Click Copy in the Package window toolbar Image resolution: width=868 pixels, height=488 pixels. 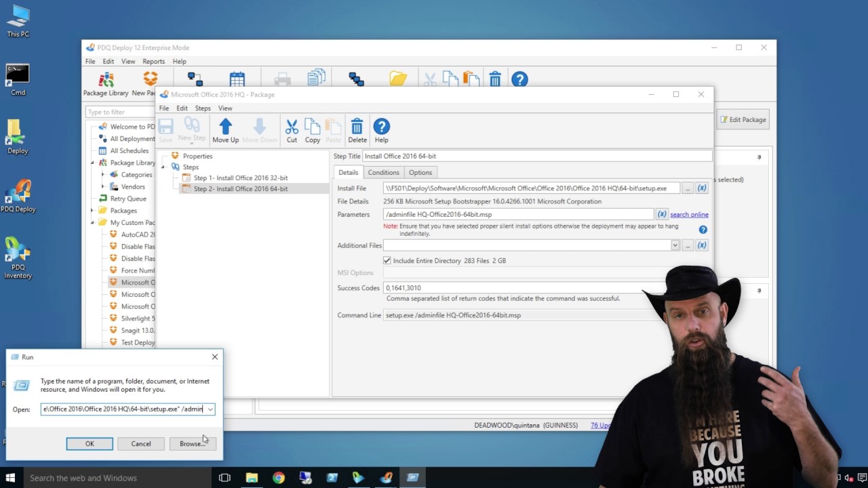coord(313,129)
